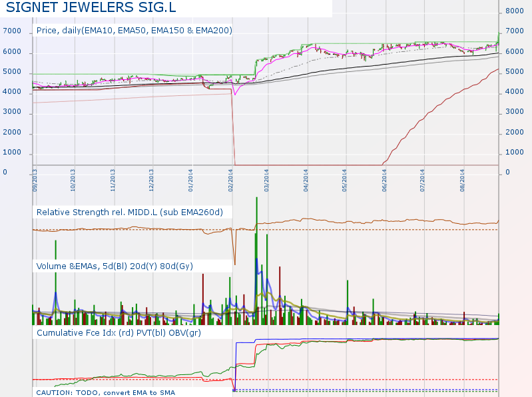Click the 4000 value on left price axis
532x397 pixels.
(12, 92)
